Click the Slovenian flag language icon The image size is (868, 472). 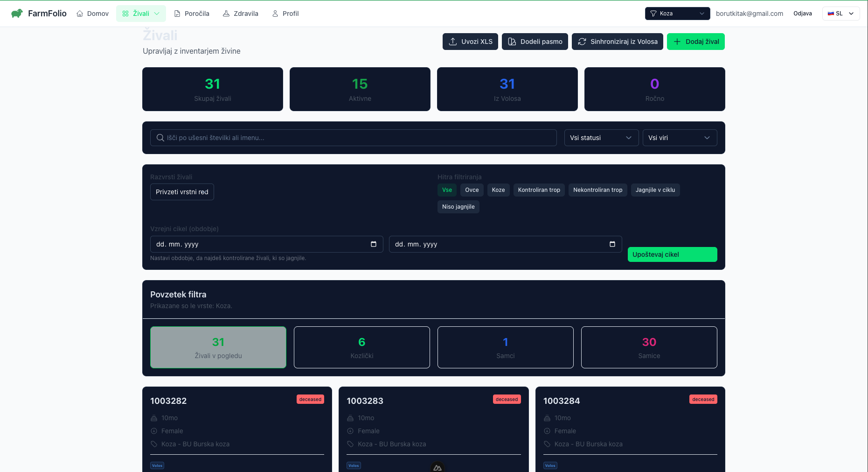pos(831,14)
